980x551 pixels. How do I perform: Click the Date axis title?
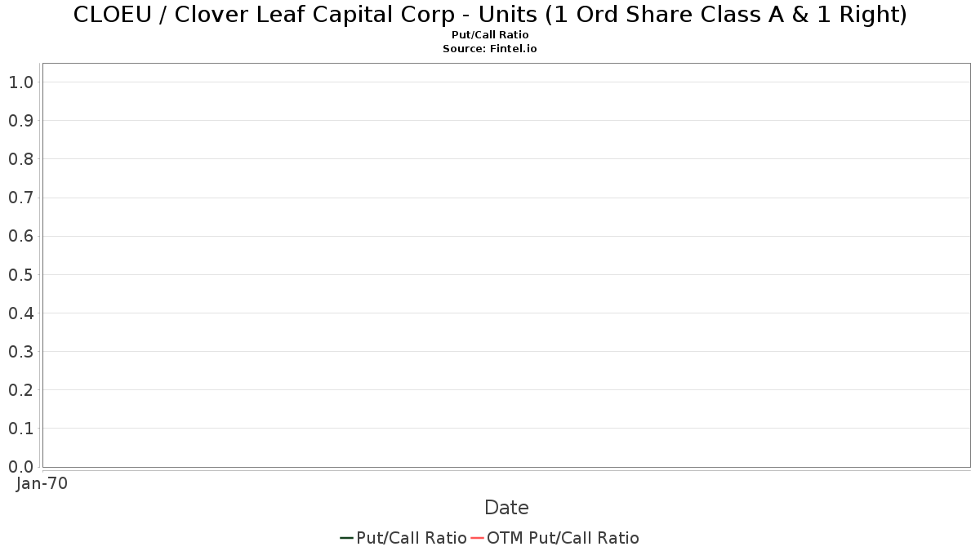coord(506,508)
